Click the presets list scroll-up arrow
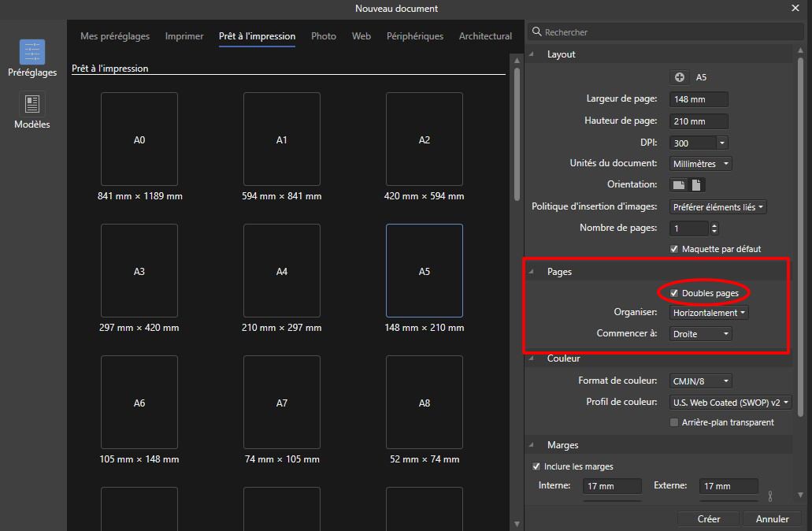The image size is (812, 531). [517, 60]
